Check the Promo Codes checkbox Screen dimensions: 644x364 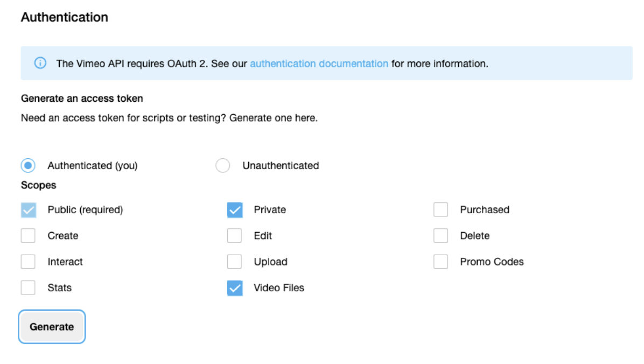click(x=440, y=262)
